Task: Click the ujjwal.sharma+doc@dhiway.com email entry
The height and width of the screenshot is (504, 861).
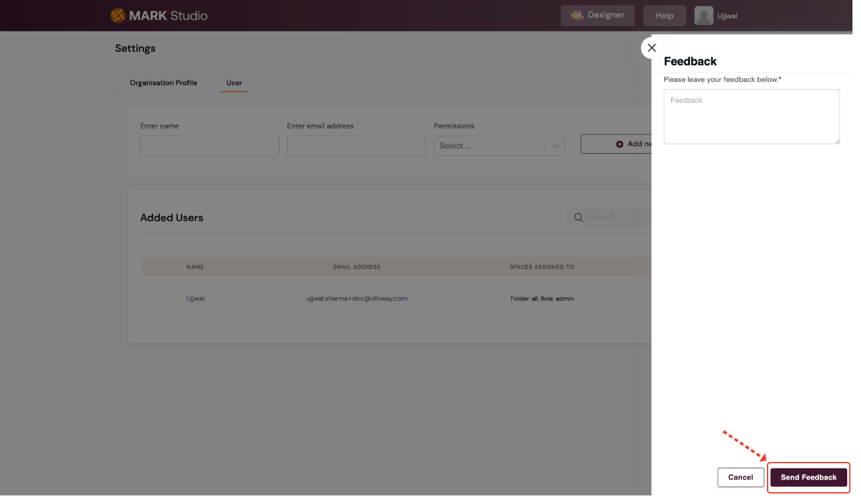Action: click(x=357, y=298)
